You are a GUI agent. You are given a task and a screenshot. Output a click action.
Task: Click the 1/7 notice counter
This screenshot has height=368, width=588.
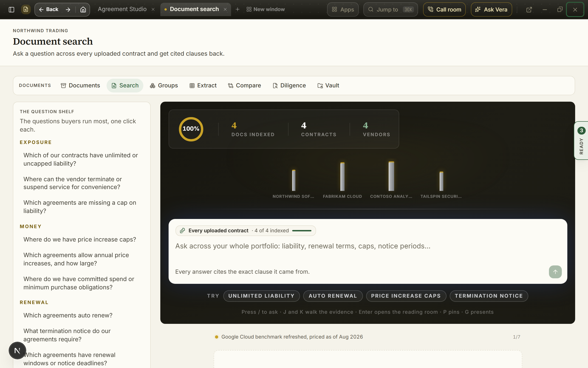tap(516, 337)
